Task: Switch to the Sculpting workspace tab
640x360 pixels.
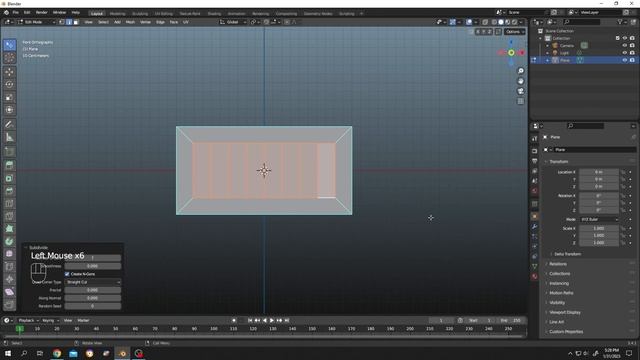Action: (x=140, y=13)
